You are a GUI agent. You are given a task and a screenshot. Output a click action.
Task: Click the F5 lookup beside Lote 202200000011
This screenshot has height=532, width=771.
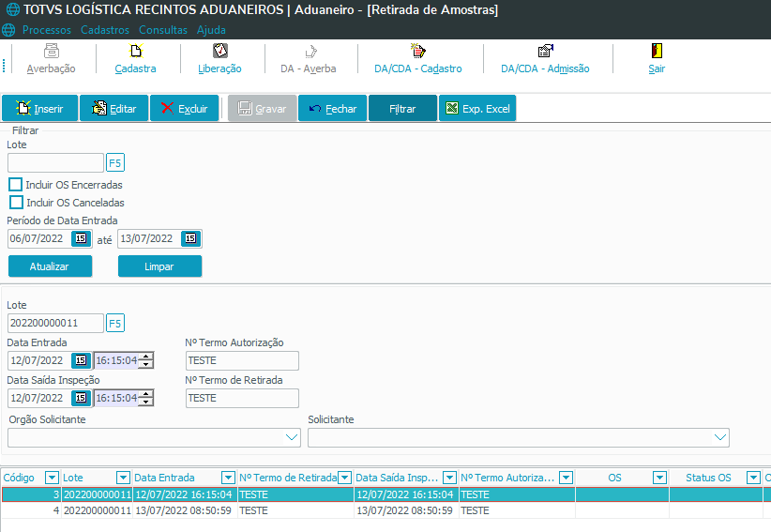(x=115, y=323)
